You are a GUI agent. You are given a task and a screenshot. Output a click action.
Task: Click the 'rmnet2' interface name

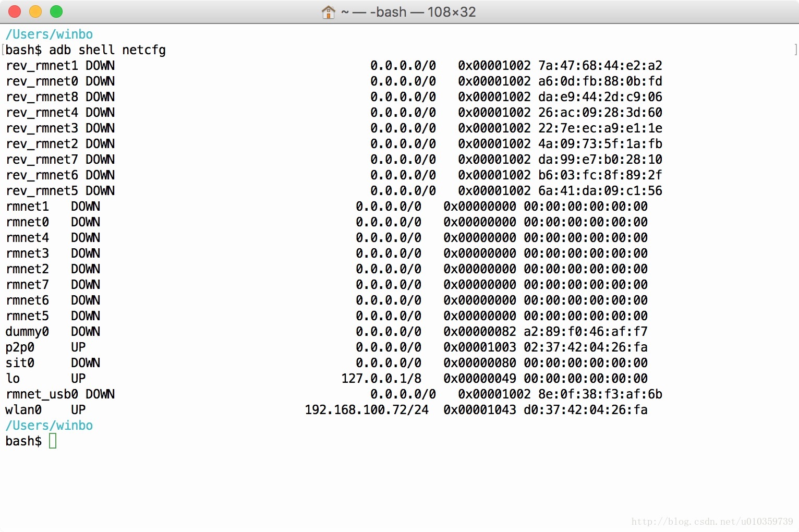[27, 269]
